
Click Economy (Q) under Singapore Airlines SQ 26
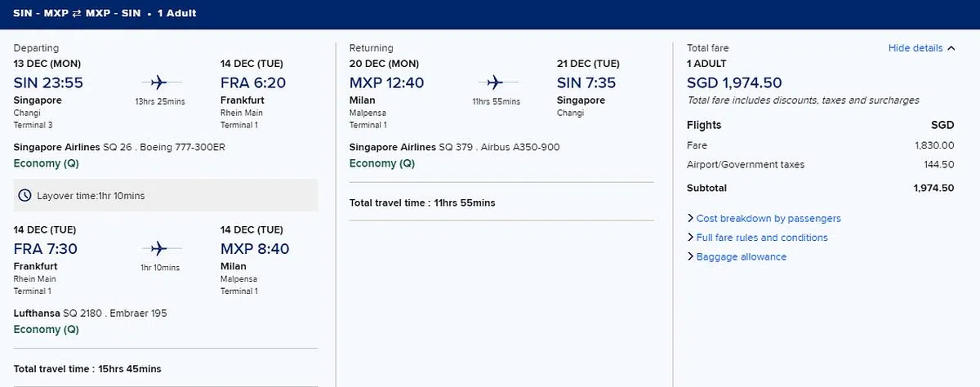tap(47, 163)
